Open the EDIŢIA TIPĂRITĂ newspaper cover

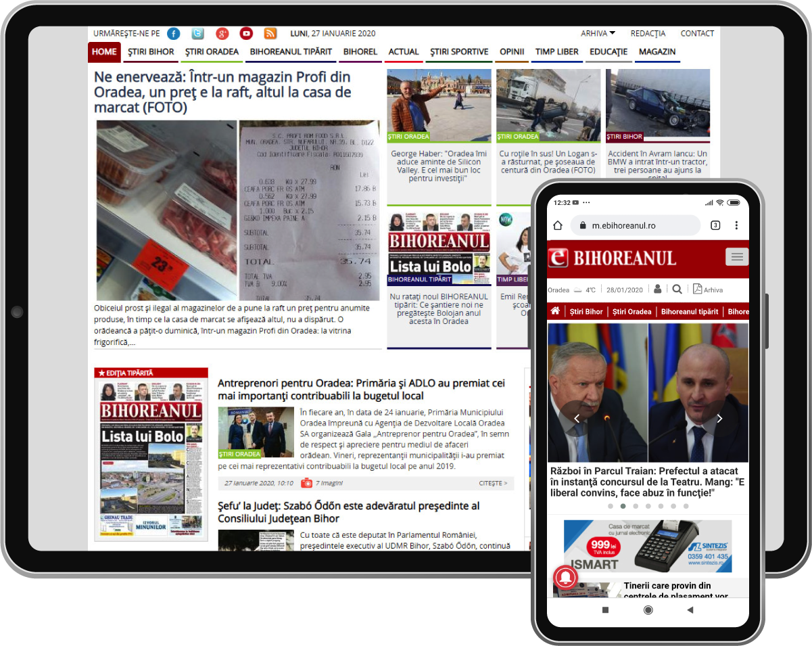tap(151, 459)
